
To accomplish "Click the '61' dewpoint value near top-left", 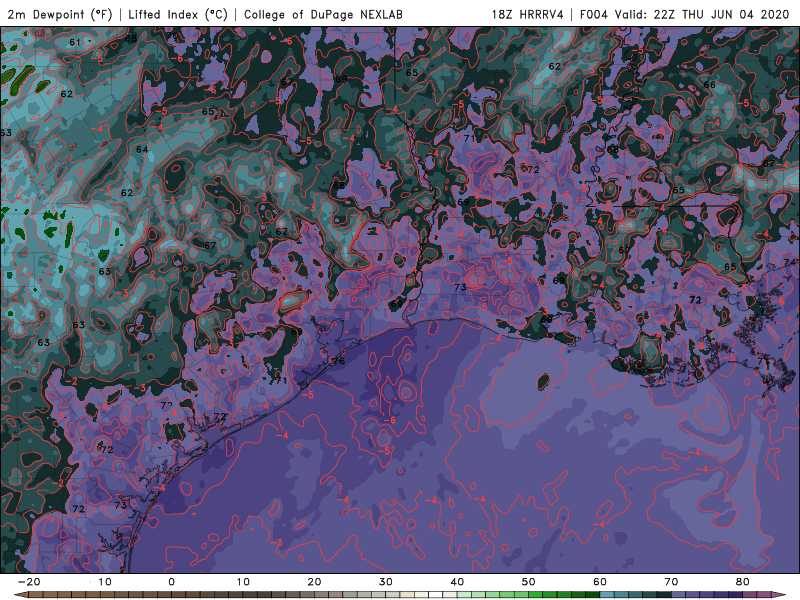I will pos(74,42).
